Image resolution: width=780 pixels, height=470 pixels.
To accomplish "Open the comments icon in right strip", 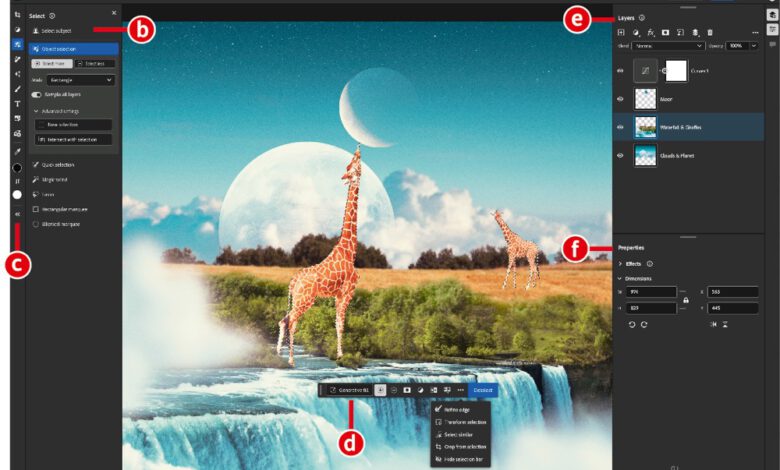I will pos(772,44).
